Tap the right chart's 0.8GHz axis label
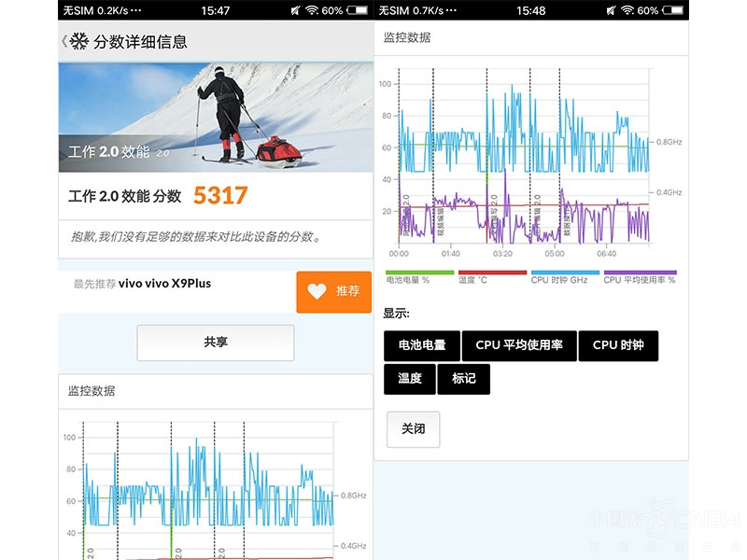The image size is (747, 560). (x=669, y=142)
